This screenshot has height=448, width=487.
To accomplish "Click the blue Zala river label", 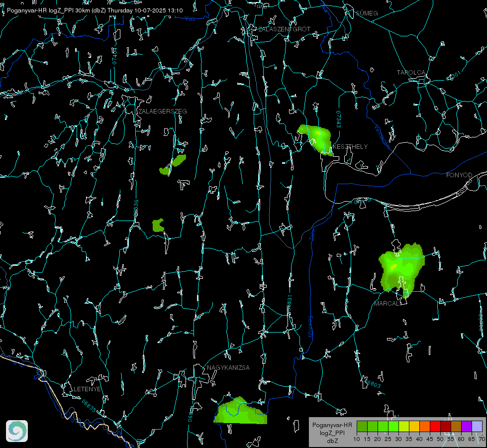I will (313, 234).
